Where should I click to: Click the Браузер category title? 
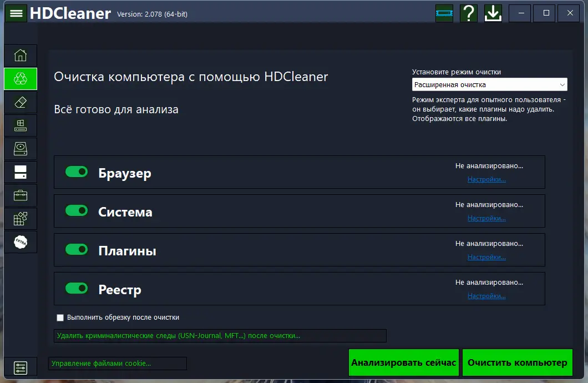click(x=124, y=173)
